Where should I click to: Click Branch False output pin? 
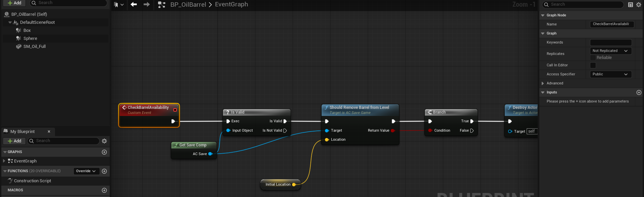click(472, 131)
